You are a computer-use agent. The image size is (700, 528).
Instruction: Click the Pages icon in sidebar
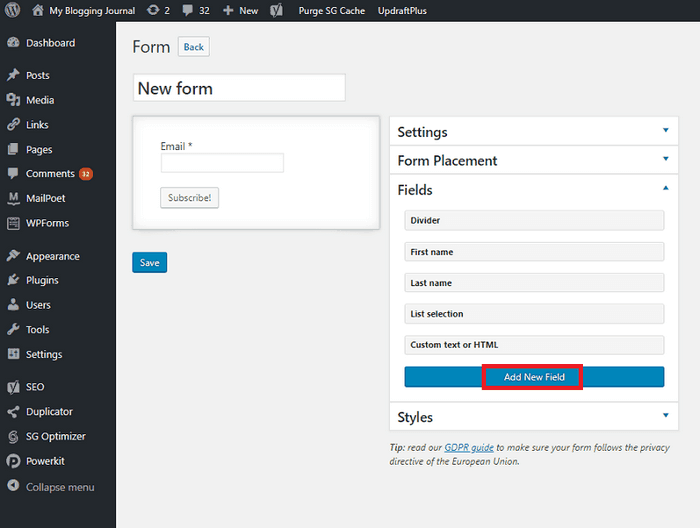(13, 149)
